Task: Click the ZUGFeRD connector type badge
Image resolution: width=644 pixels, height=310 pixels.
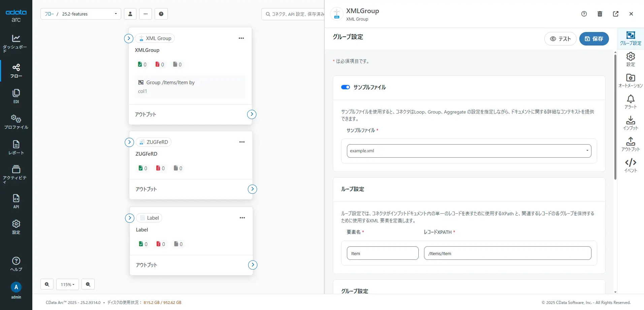Action: (154, 142)
